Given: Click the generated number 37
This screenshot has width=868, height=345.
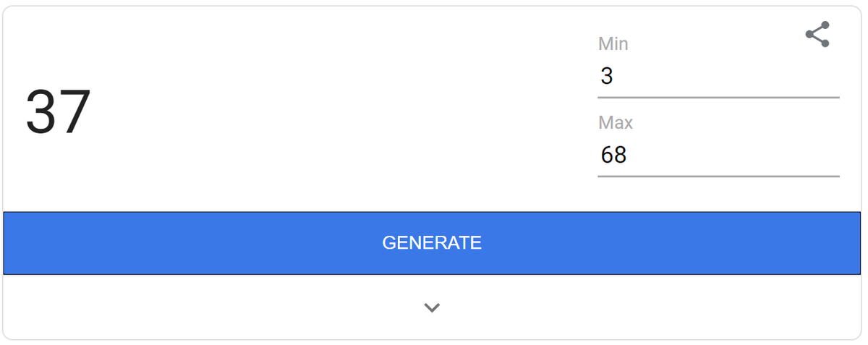Looking at the screenshot, I should pyautogui.click(x=59, y=112).
